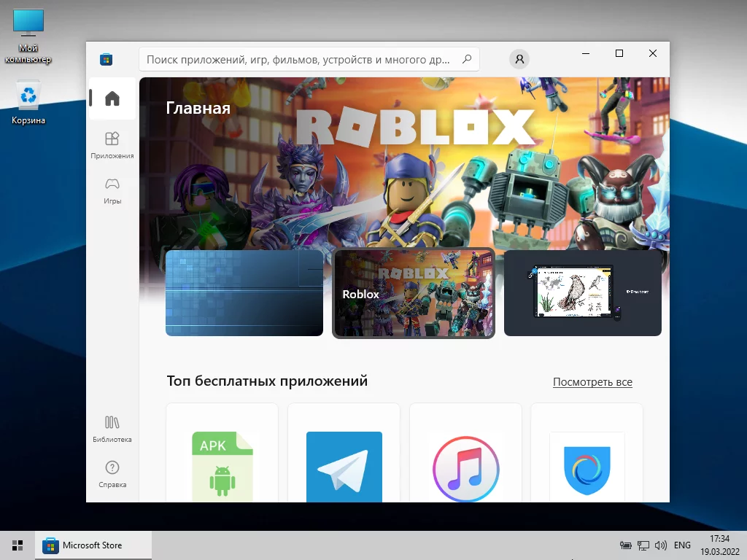Click the Главная page title
747x560 pixels.
click(198, 108)
